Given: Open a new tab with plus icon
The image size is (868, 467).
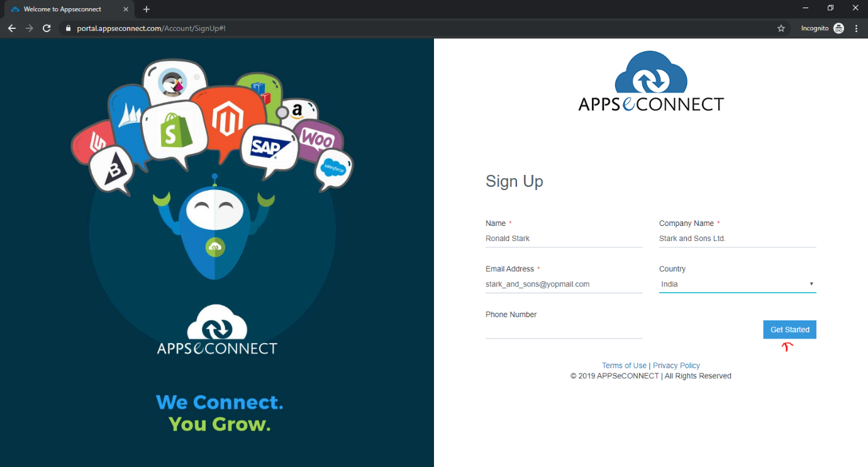Looking at the screenshot, I should tap(147, 9).
